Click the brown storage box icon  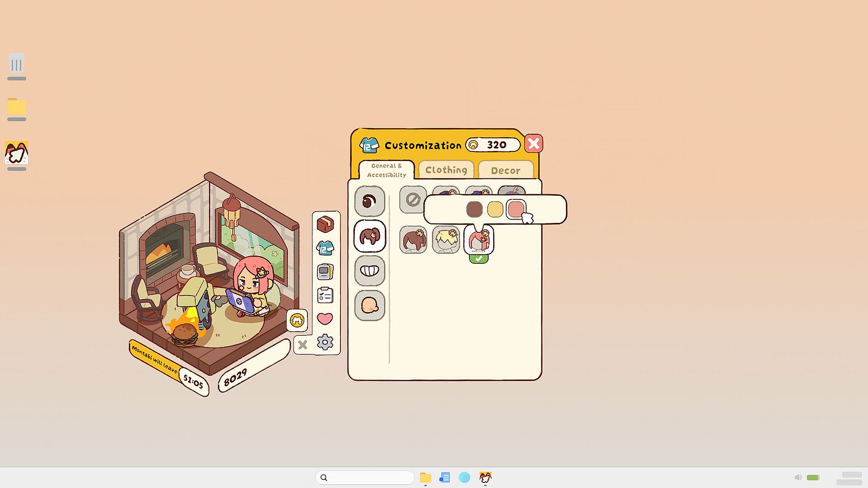[x=325, y=224]
